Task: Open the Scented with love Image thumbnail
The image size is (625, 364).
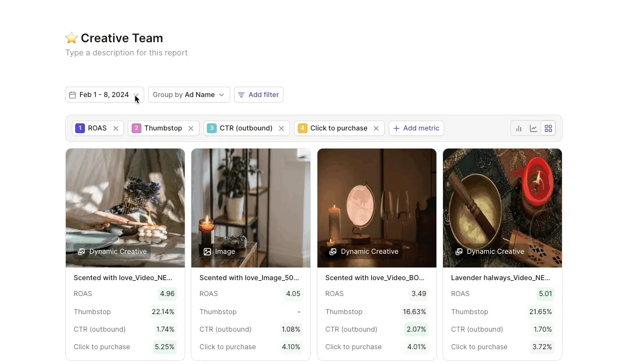Action: (x=251, y=208)
